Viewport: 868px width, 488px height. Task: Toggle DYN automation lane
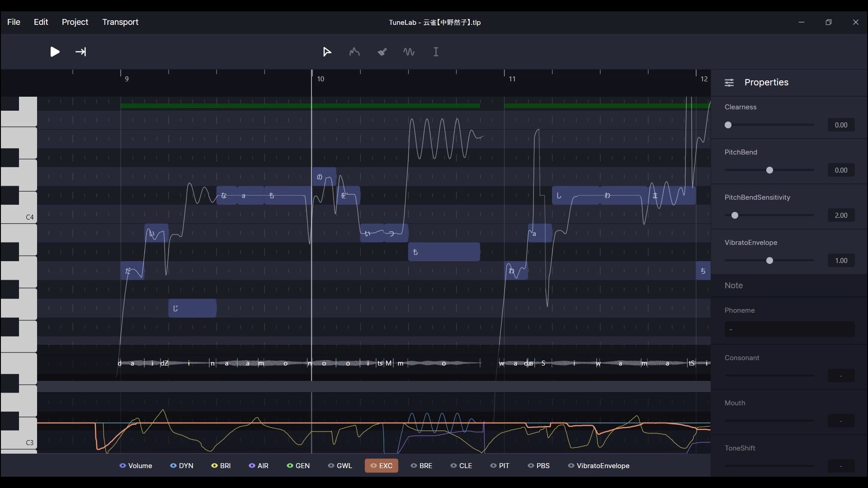pyautogui.click(x=182, y=466)
